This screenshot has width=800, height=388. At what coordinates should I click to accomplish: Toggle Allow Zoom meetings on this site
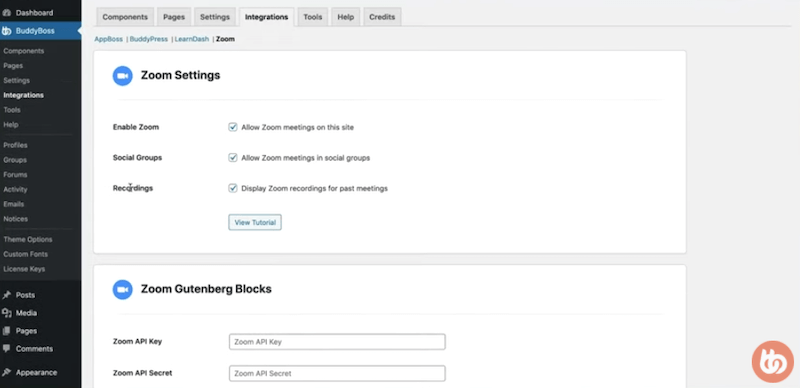233,127
